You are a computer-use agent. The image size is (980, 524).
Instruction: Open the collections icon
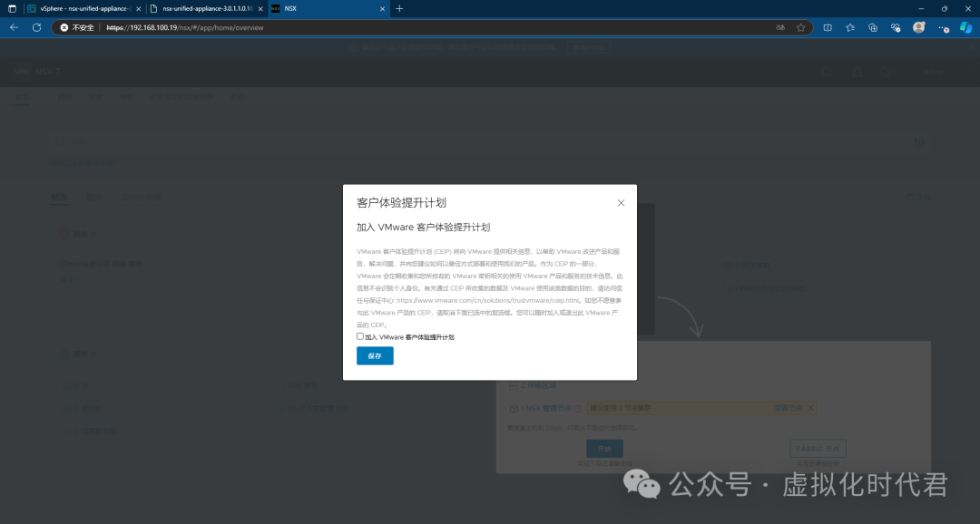coord(873,27)
